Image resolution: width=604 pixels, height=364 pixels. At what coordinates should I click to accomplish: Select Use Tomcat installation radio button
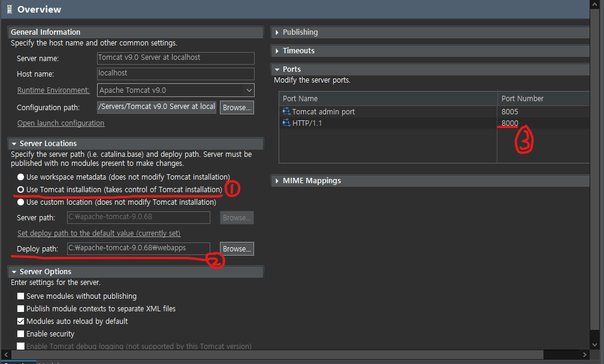point(20,190)
